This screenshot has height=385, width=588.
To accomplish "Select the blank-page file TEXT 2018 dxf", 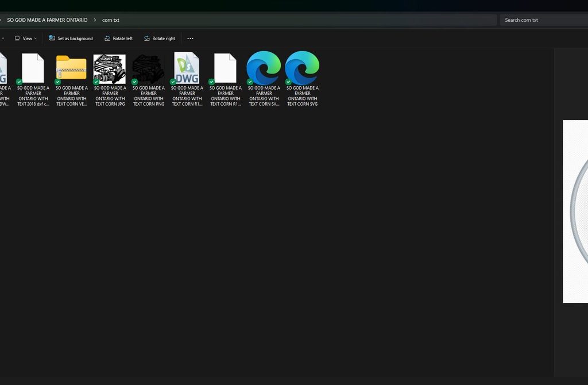I will tap(33, 69).
